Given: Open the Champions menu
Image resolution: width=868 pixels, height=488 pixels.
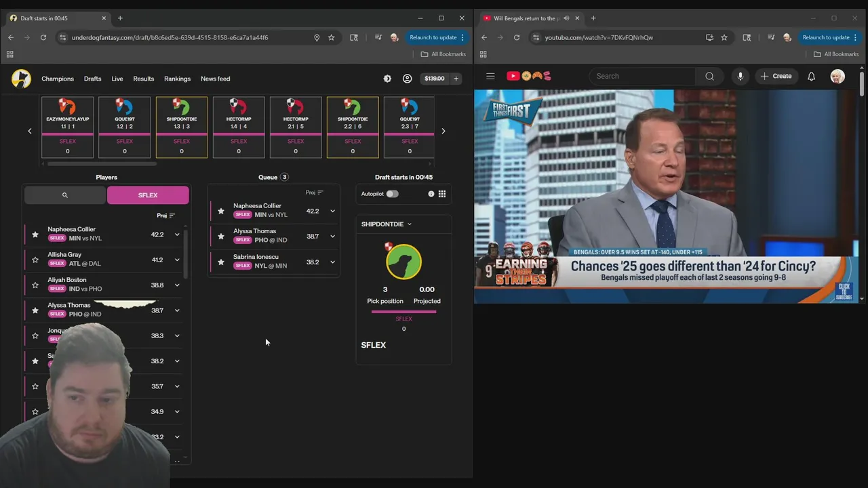Looking at the screenshot, I should coord(58,79).
